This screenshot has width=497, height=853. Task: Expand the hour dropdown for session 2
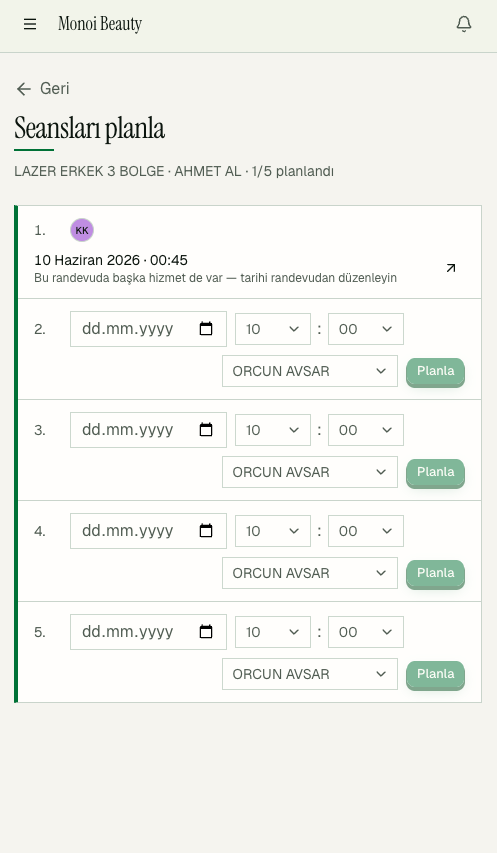point(273,329)
